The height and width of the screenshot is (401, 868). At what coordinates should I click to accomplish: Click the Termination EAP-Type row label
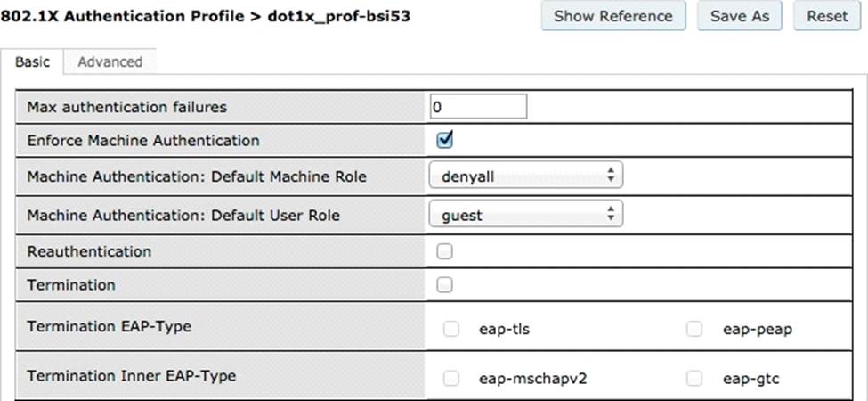[x=110, y=326]
